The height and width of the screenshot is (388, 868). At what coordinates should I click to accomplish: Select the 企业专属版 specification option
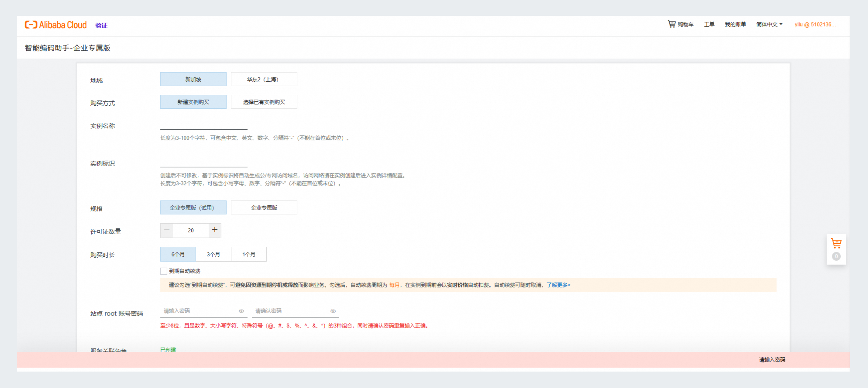(263, 207)
